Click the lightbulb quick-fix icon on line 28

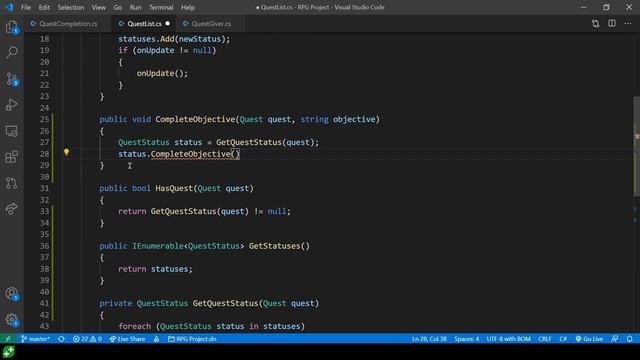[66, 152]
